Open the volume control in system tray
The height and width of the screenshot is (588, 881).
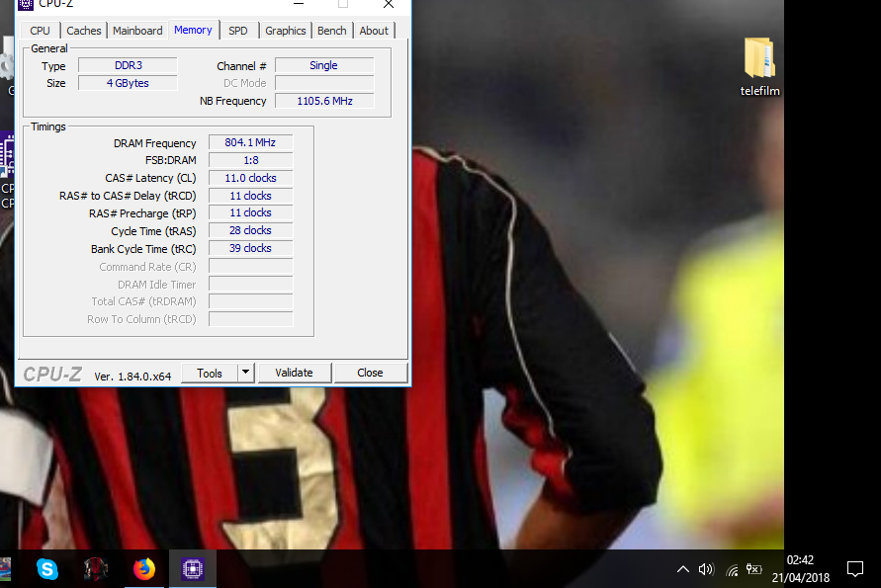point(706,569)
